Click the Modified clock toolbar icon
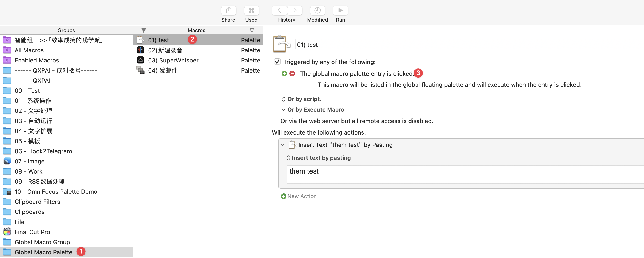Screen dimensions: 644x258 (317, 11)
